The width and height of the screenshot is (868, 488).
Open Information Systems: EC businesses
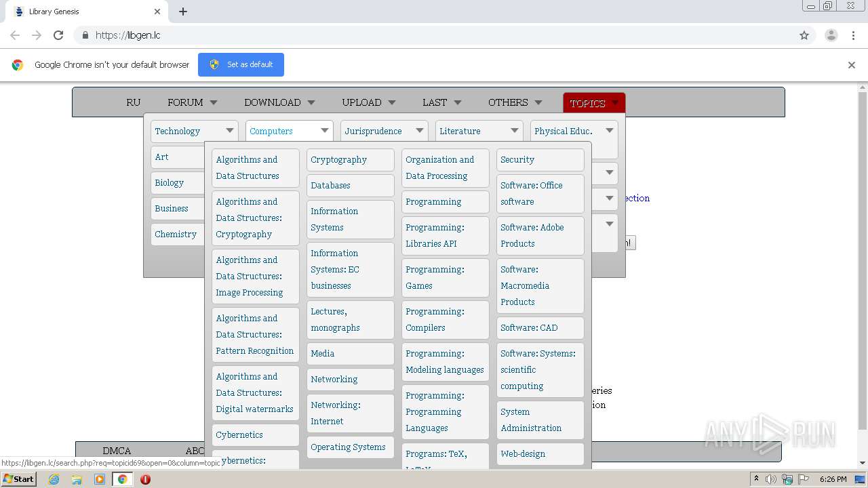(351, 269)
